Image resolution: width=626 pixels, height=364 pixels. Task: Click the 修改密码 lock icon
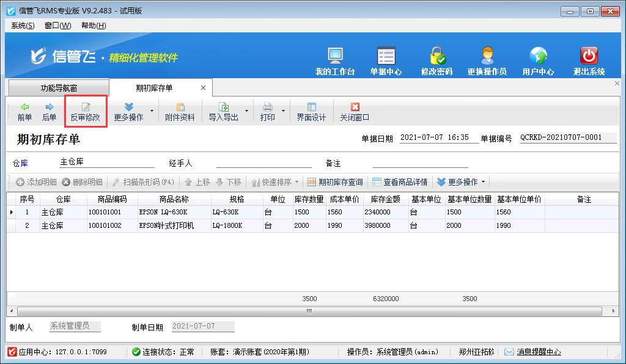(436, 57)
